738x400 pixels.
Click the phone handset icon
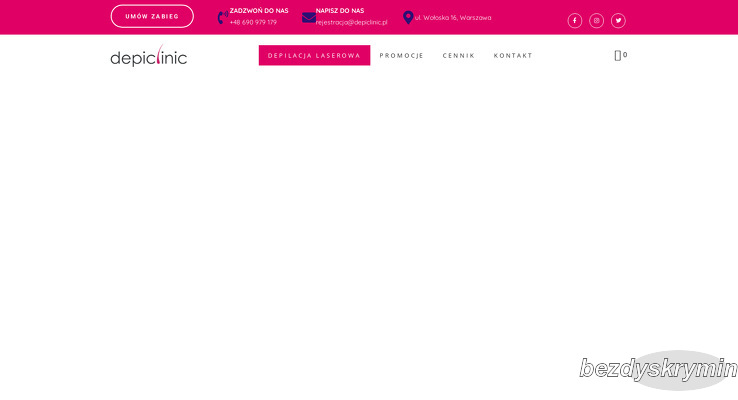tap(221, 17)
